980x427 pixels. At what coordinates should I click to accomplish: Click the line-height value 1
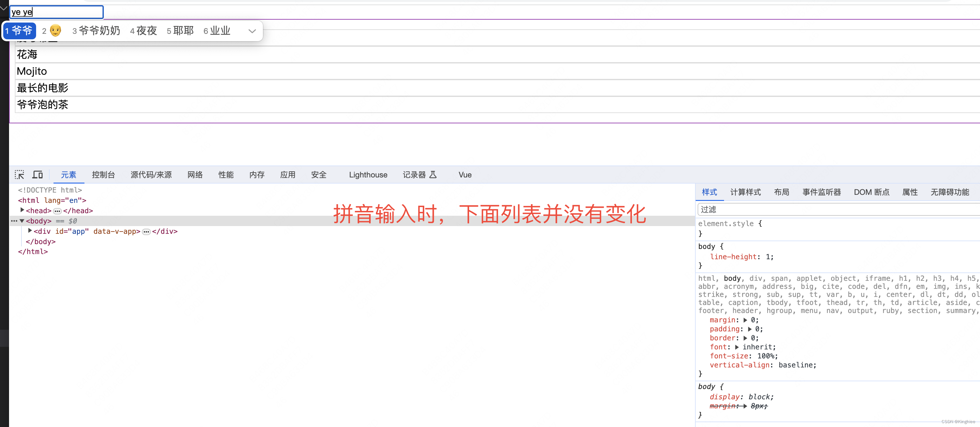pos(768,257)
